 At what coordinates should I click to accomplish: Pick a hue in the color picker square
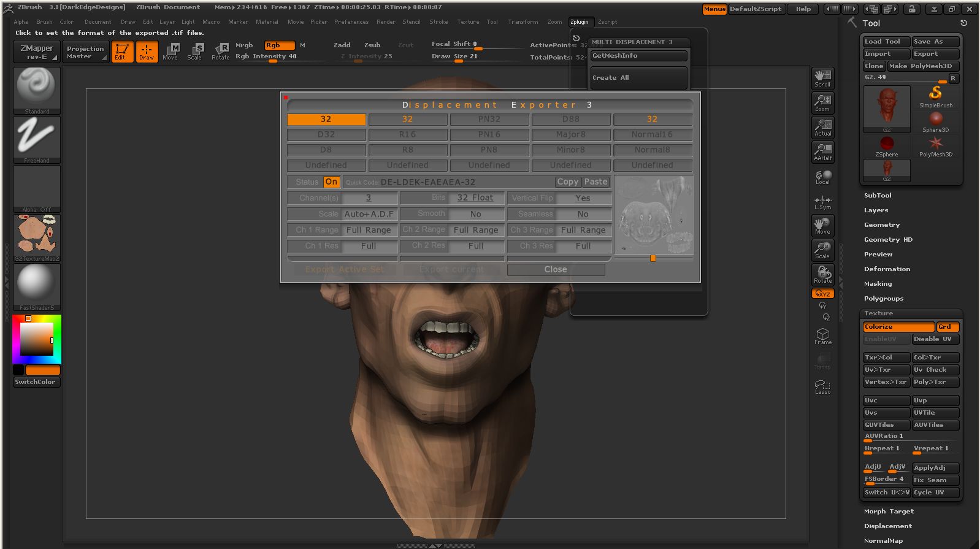(x=37, y=339)
